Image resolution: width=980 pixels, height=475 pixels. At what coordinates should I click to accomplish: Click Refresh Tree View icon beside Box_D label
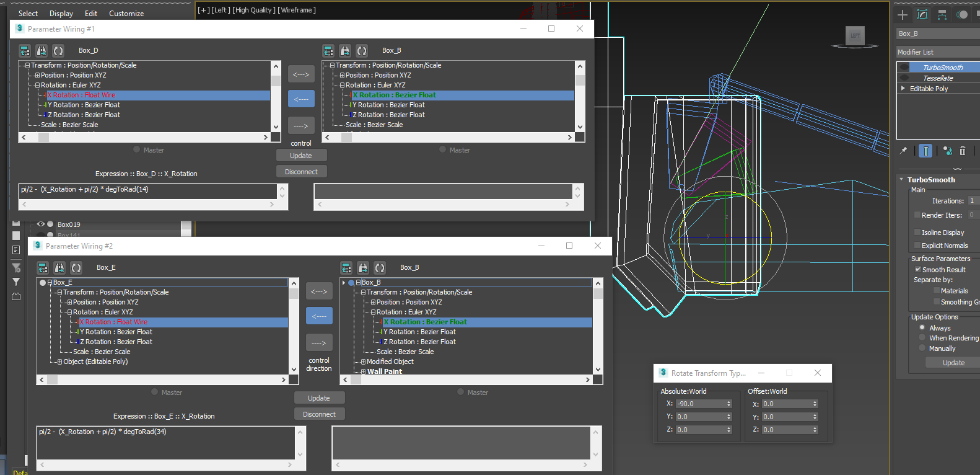pos(58,51)
